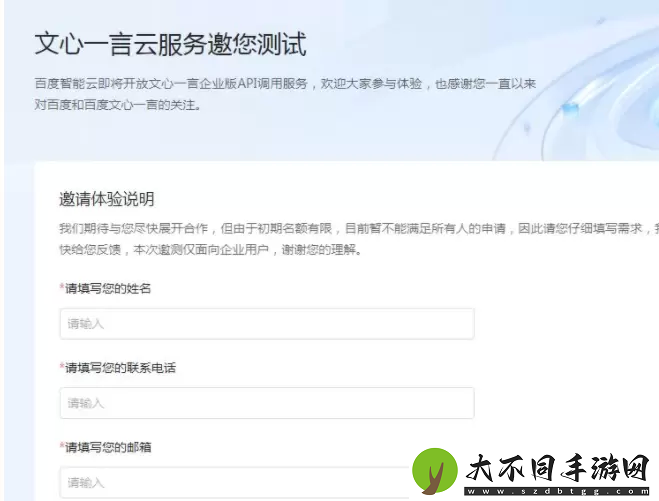Image resolution: width=659 pixels, height=501 pixels.
Task: Click the 邀请体验说明 section title
Action: point(107,199)
